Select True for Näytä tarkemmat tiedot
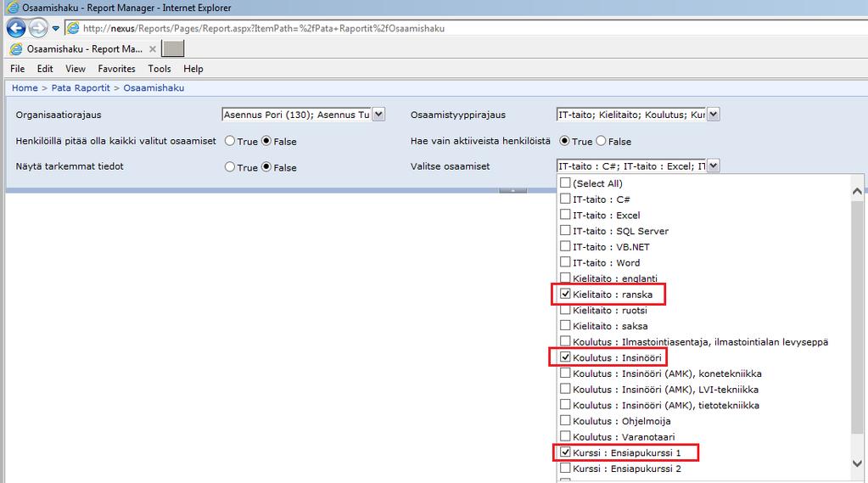This screenshot has height=483, width=868. point(230,166)
